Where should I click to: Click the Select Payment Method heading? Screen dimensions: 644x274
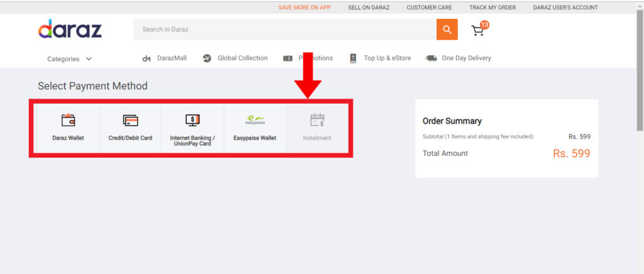click(x=92, y=86)
